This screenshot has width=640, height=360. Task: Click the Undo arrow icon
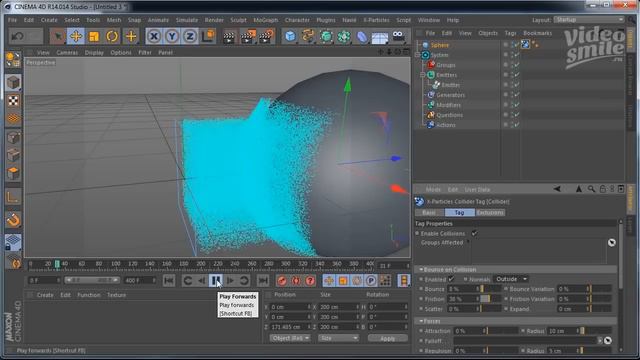coord(17,37)
